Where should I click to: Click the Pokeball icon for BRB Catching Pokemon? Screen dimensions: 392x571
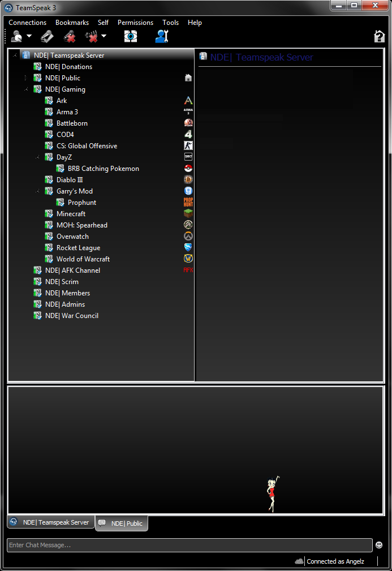pos(188,168)
